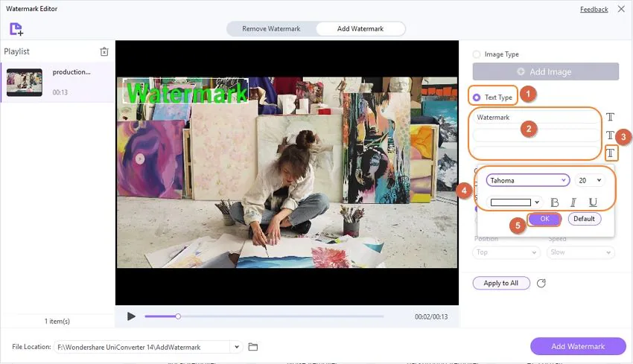Open the output folder icon
Screen dimensions: 633x364
(x=253, y=347)
